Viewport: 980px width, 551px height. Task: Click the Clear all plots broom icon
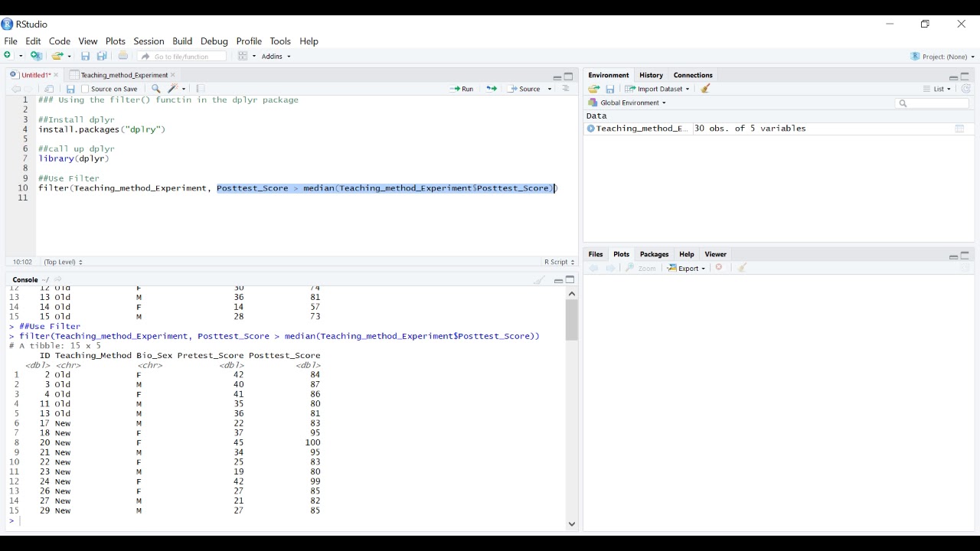[742, 268]
